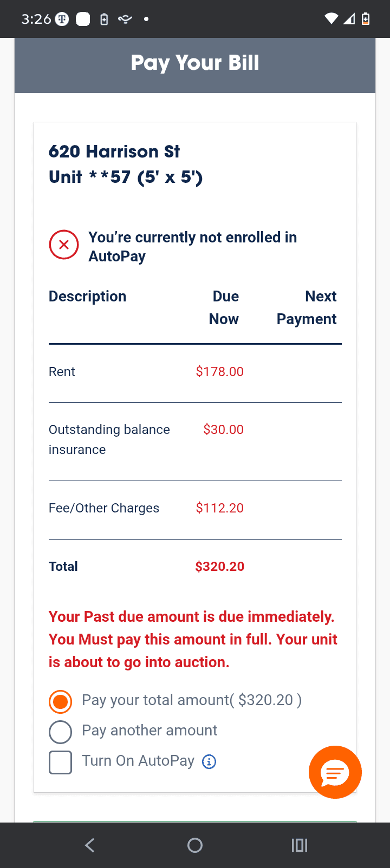Check the Turn On AutoPay checkbox

pyautogui.click(x=60, y=762)
